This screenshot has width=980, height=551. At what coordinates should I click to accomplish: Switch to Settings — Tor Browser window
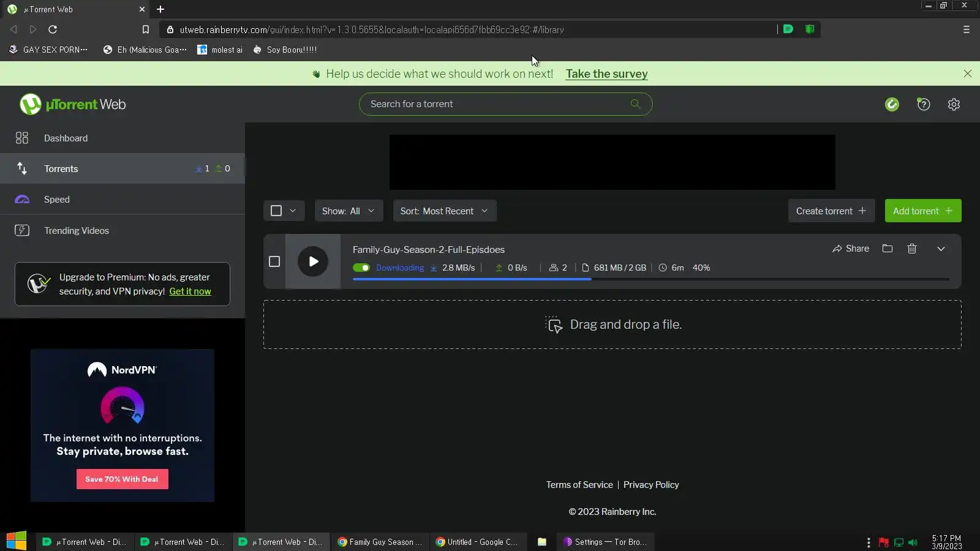click(x=606, y=542)
